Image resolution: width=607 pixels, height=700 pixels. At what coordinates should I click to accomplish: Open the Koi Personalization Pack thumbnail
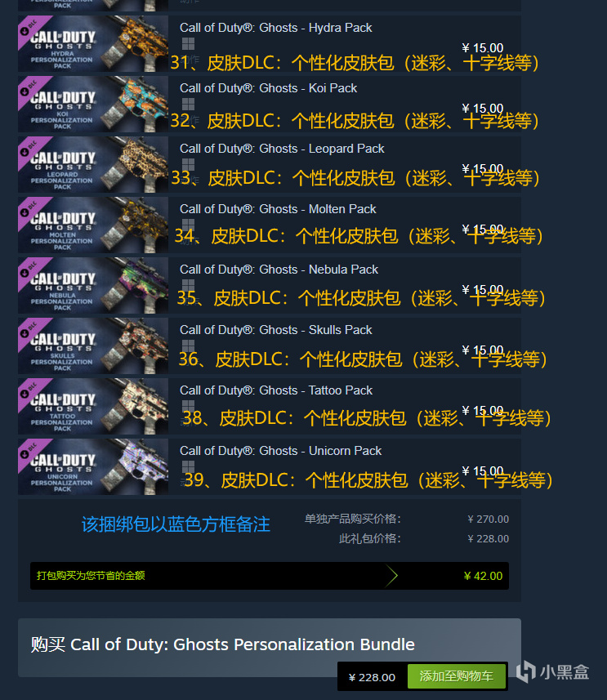(93, 104)
